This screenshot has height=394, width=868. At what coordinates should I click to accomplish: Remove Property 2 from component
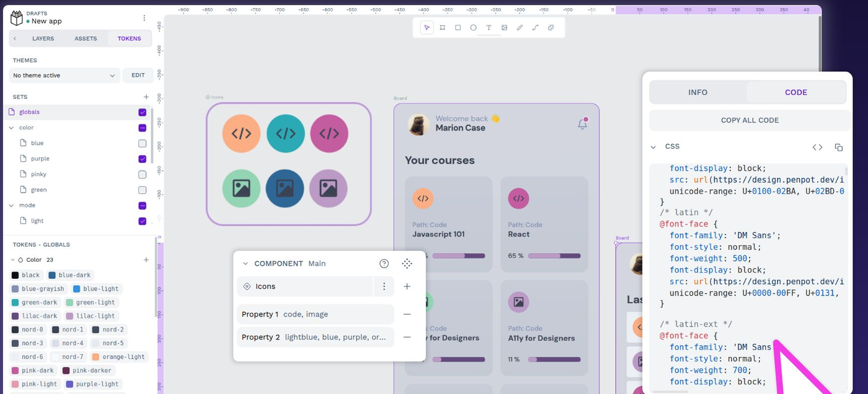coord(407,337)
